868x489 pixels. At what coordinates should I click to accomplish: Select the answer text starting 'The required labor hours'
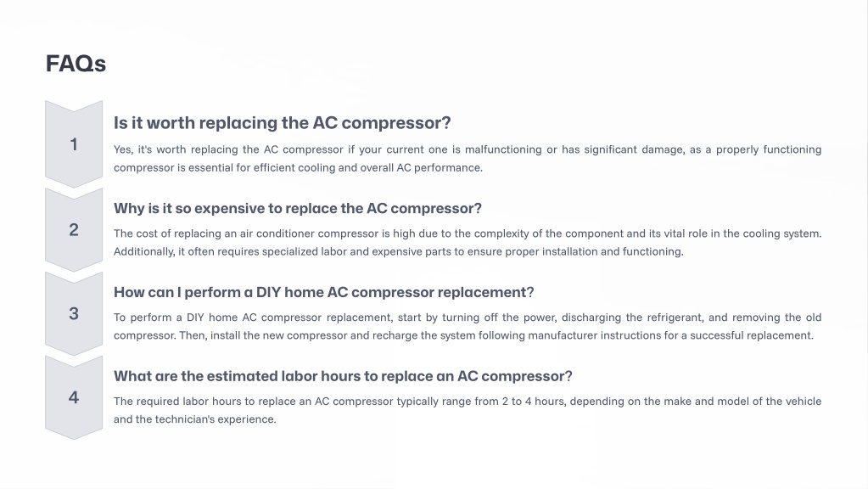(x=467, y=410)
